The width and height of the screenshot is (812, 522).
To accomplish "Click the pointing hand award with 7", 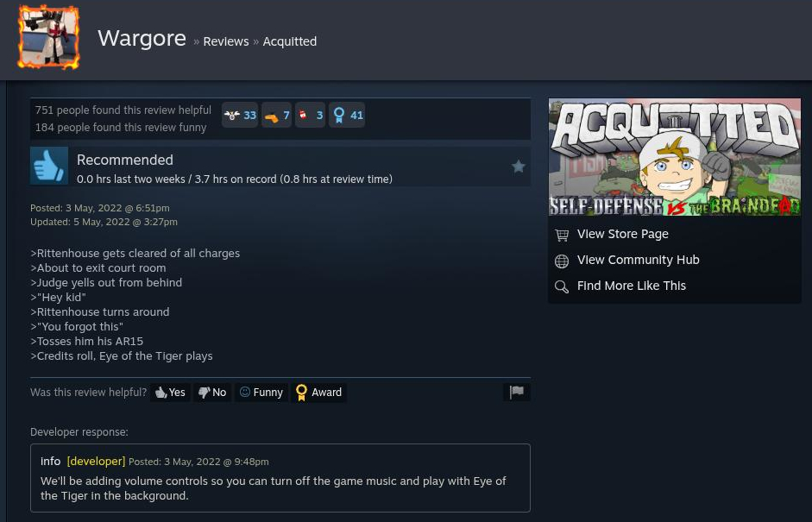I will point(276,115).
